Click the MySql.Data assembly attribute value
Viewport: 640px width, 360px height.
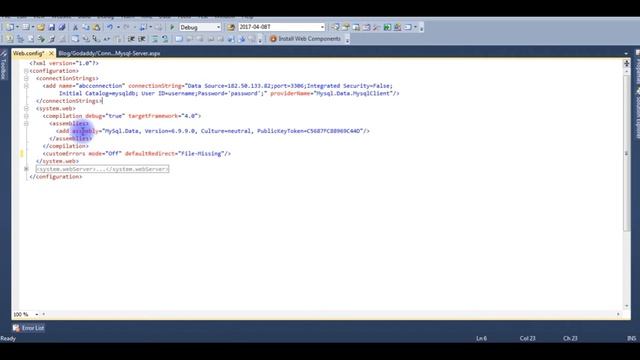233,131
